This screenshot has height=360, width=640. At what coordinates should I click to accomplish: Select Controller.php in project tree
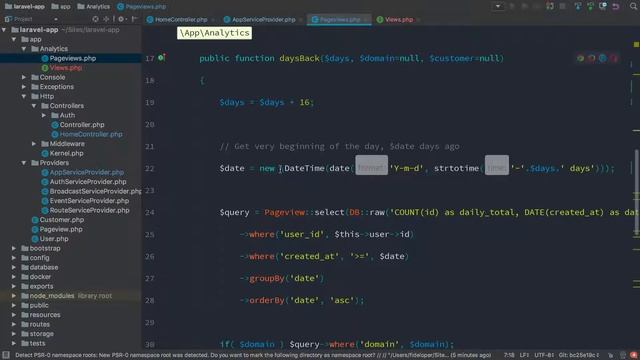coord(78,124)
